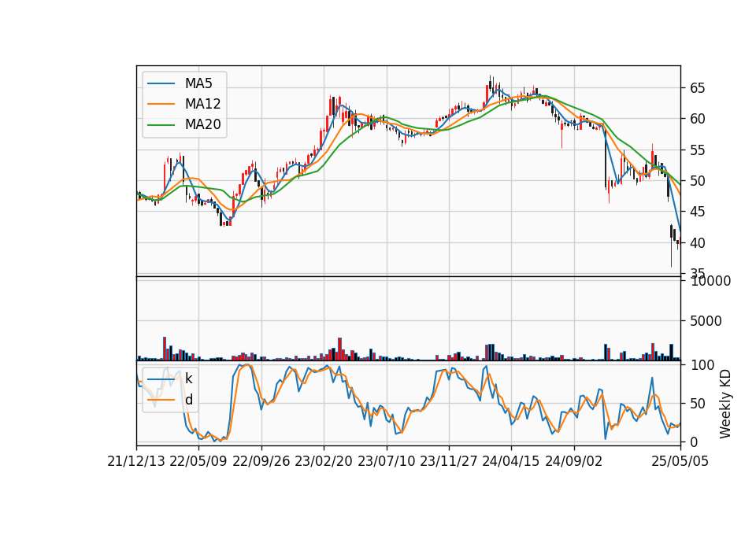Click the 40 price axis label
The height and width of the screenshot is (543, 756).
[697, 243]
